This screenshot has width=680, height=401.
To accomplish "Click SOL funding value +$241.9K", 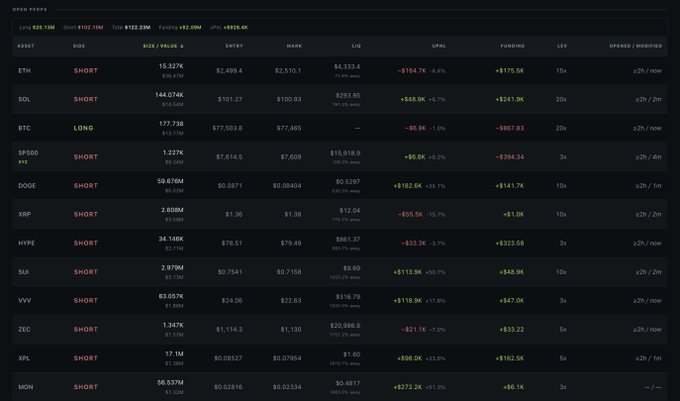I will click(510, 99).
